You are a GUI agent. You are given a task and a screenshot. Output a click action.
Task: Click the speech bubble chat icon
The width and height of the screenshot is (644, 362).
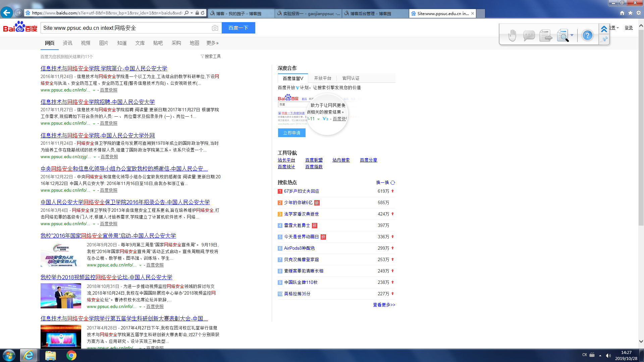(529, 35)
